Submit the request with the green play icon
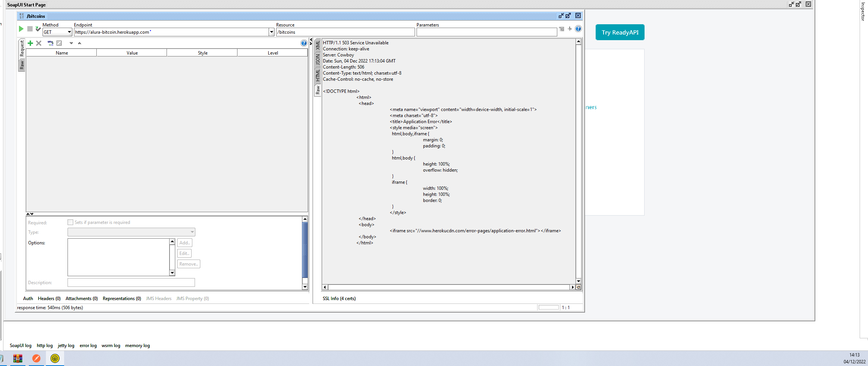The height and width of the screenshot is (366, 868). point(21,29)
